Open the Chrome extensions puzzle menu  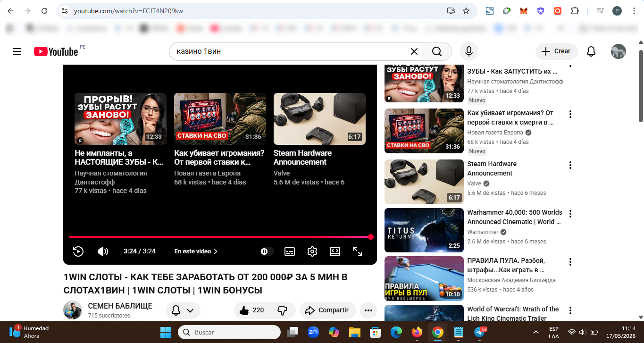(575, 11)
